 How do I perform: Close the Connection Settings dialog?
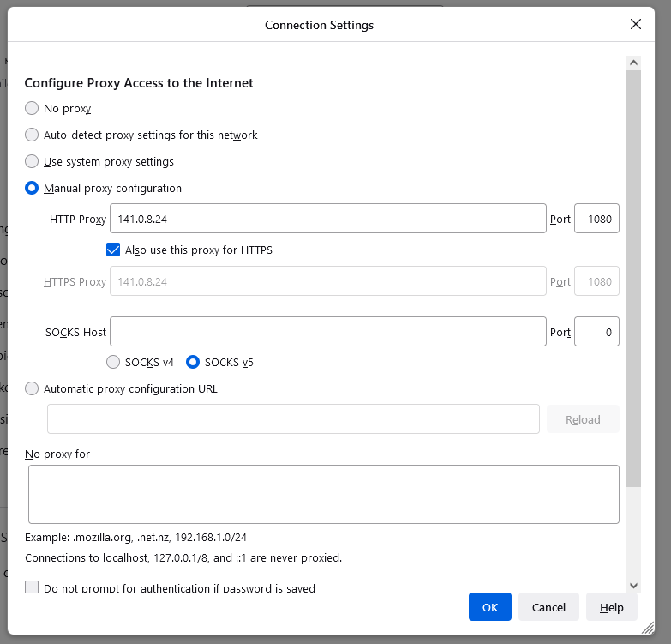pyautogui.click(x=636, y=24)
